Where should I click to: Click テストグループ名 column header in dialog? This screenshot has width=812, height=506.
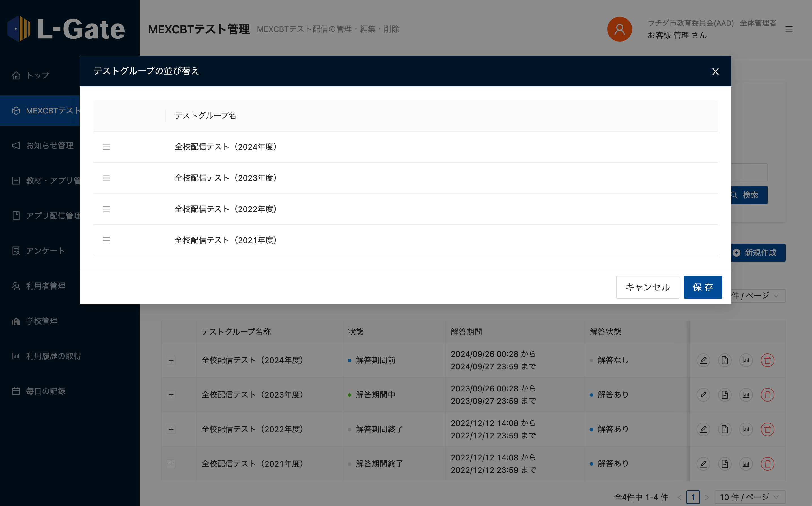point(206,115)
